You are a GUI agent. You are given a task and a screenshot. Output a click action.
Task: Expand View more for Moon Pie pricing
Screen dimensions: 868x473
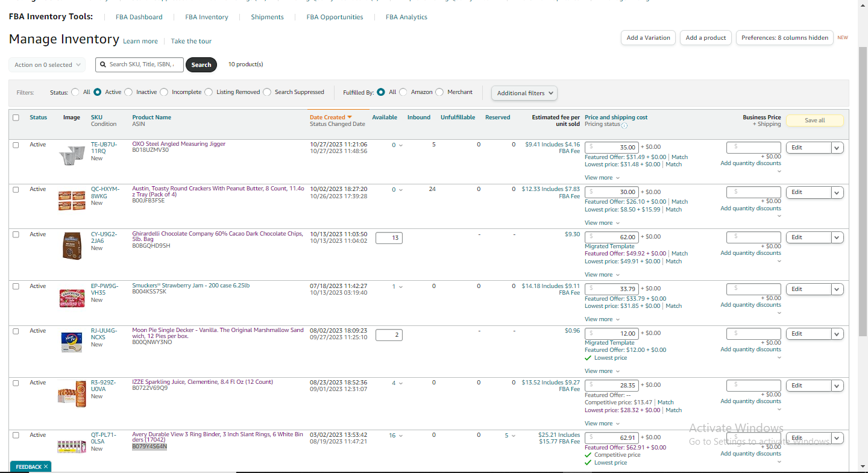(602, 371)
